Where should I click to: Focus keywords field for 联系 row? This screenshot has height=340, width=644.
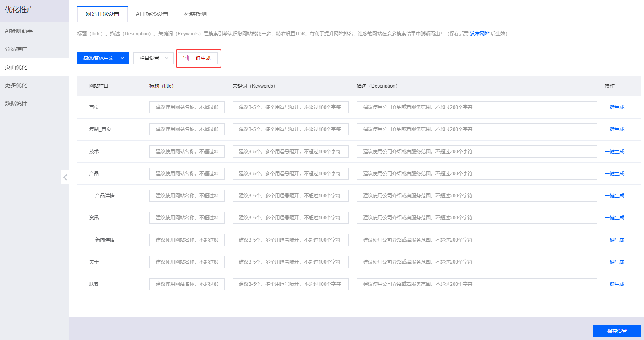coord(290,284)
